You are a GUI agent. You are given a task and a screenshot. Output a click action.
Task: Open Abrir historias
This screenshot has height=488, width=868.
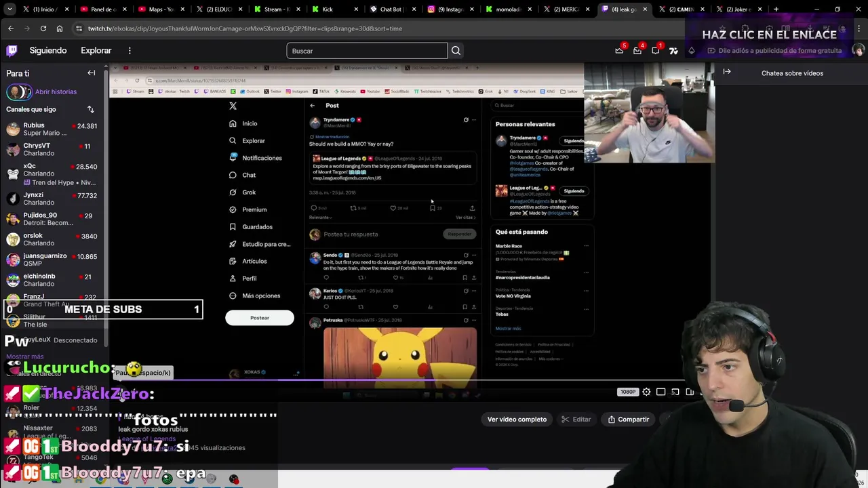(x=42, y=91)
